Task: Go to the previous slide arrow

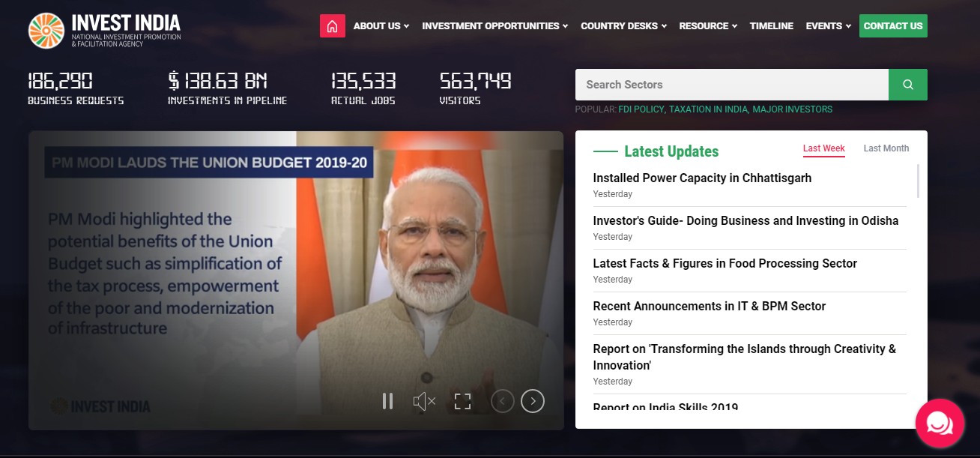Action: (502, 401)
